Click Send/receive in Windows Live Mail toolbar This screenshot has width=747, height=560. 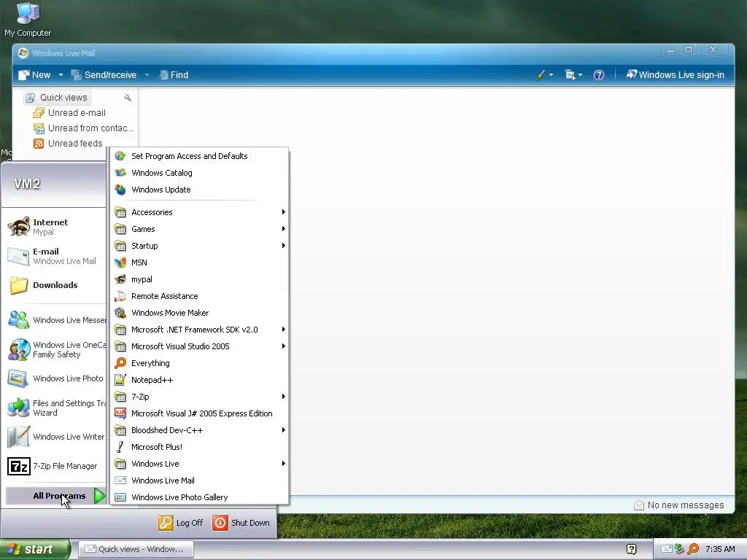coord(104,75)
